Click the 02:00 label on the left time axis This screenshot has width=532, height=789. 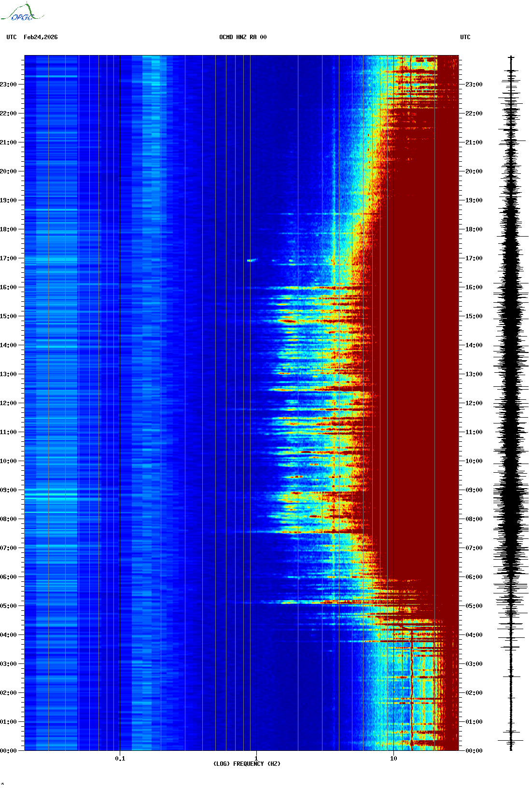(x=8, y=693)
